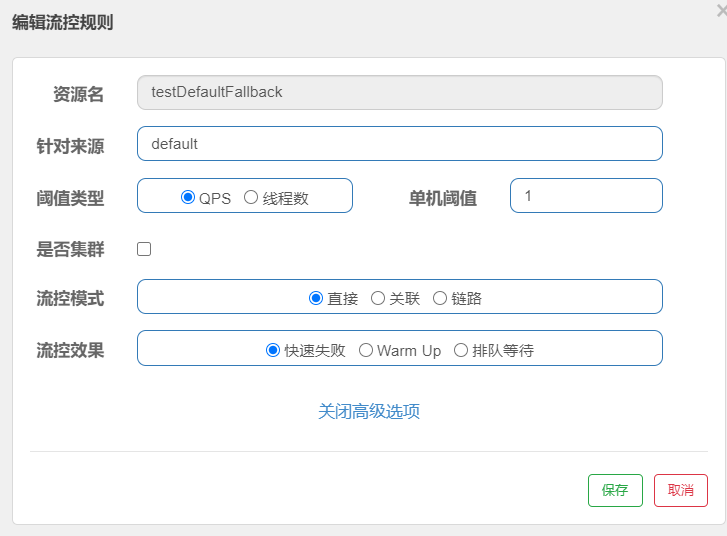Close the 编辑流控规则 dialog with X
The width and height of the screenshot is (727, 536).
[x=722, y=10]
